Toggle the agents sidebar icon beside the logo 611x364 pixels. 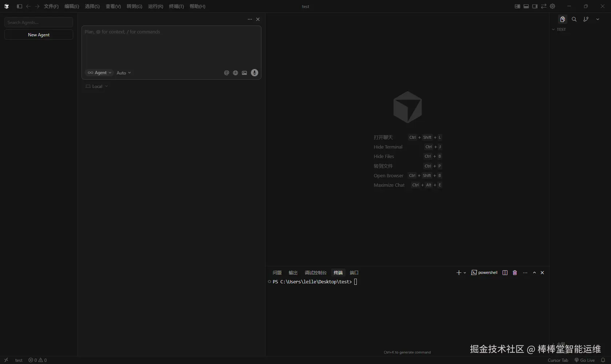click(x=19, y=6)
